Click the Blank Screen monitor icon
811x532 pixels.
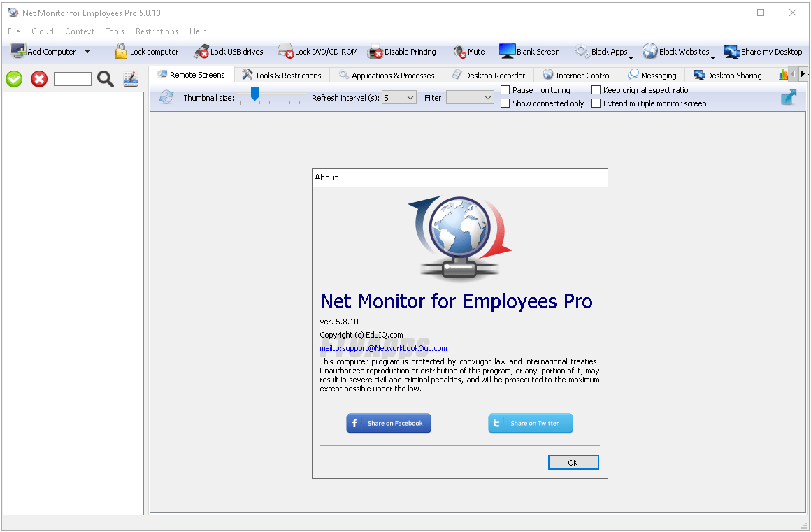pos(507,51)
